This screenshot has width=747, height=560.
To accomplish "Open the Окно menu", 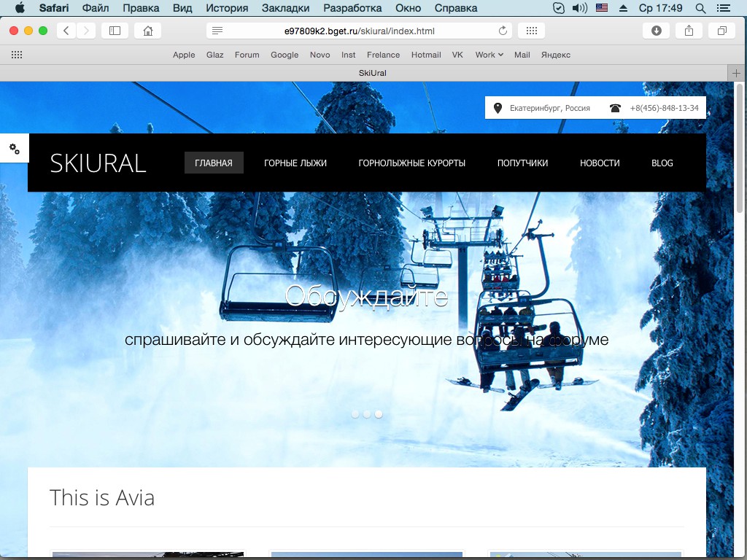I will (409, 8).
